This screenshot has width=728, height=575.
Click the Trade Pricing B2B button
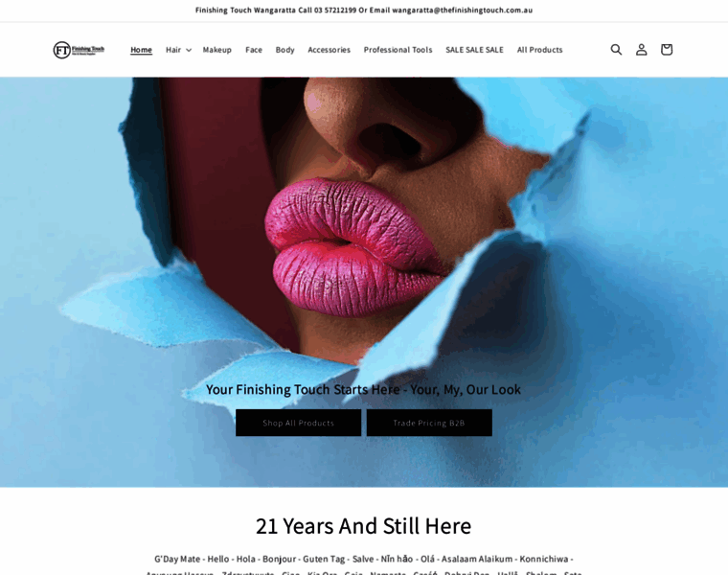tap(429, 423)
